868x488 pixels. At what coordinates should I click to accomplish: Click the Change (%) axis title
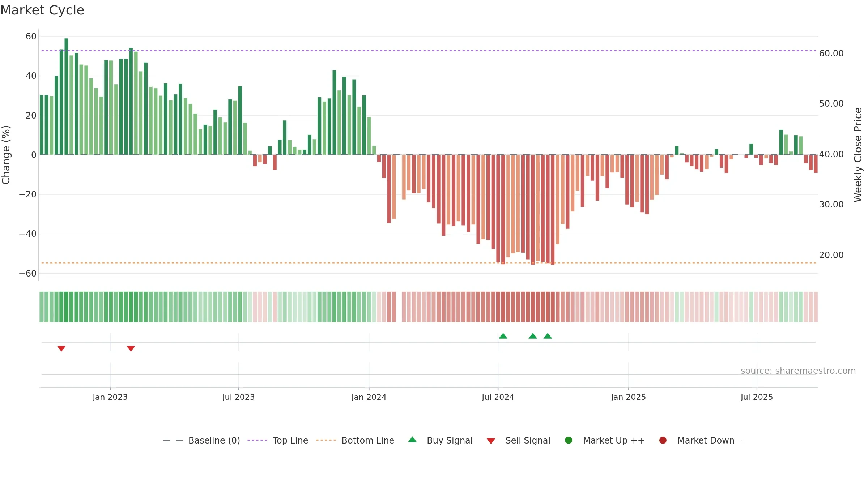pos(6,155)
